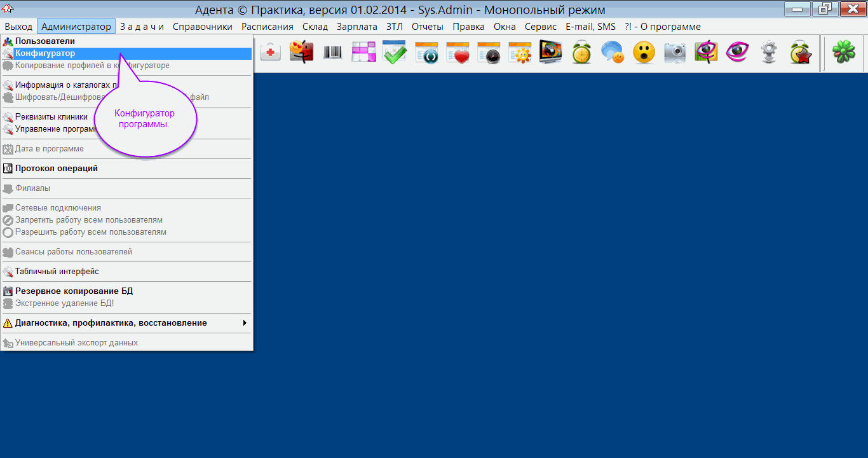Screen dimensions: 868x458
Task: Open the calendar with green checkmark icon
Action: click(395, 52)
